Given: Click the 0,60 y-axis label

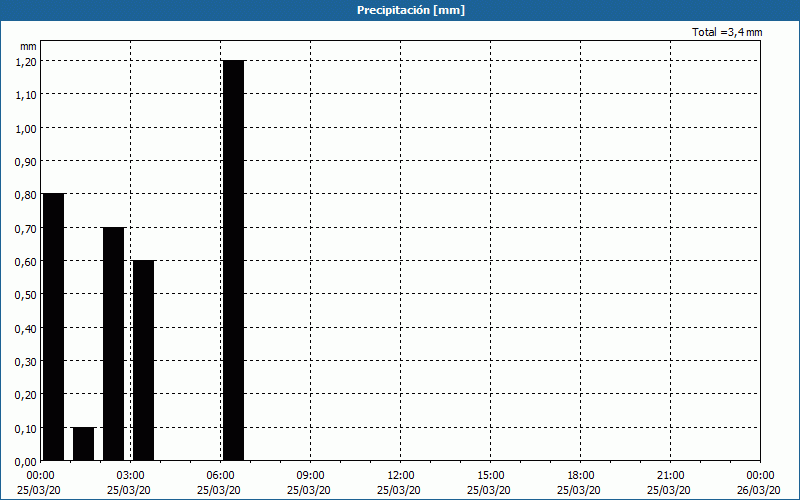Looking at the screenshot, I should 26,262.
